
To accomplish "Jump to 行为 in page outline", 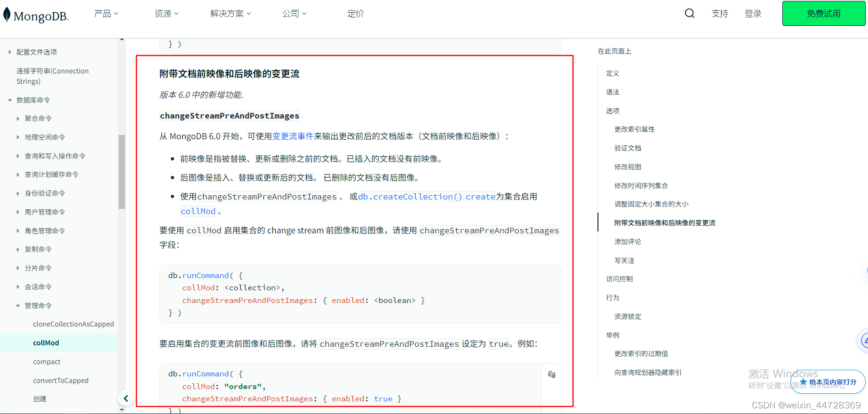I will (x=613, y=298).
